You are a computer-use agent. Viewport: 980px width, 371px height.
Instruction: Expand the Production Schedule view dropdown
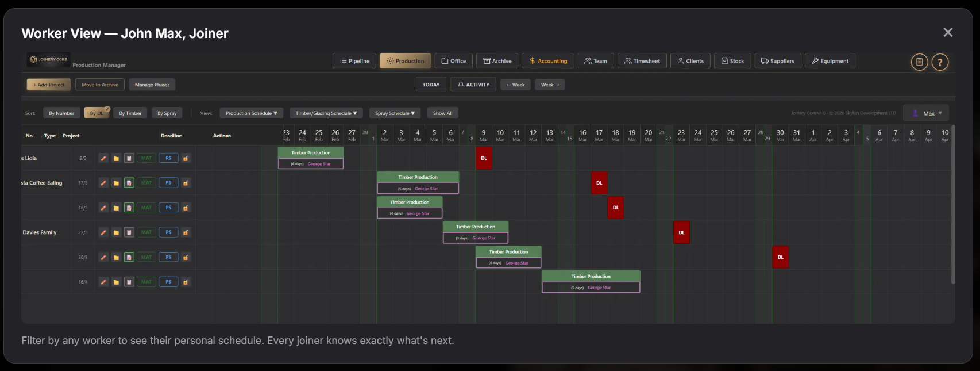click(x=252, y=113)
